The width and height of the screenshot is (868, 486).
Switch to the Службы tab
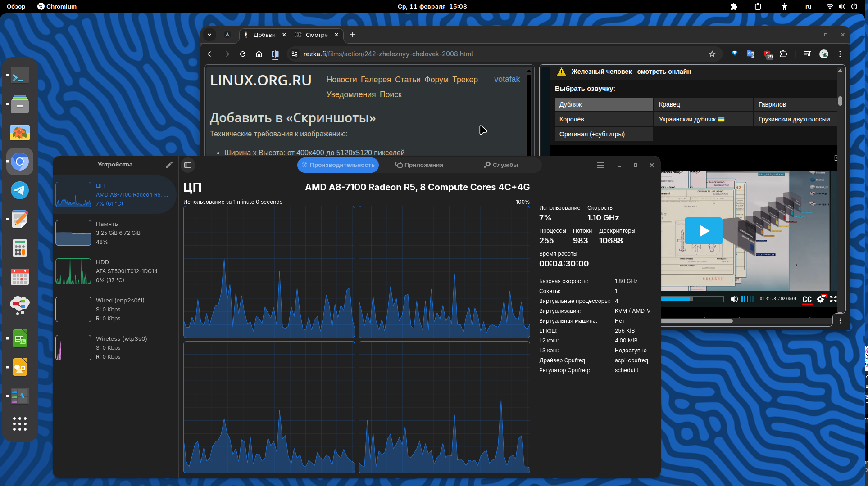coord(500,165)
